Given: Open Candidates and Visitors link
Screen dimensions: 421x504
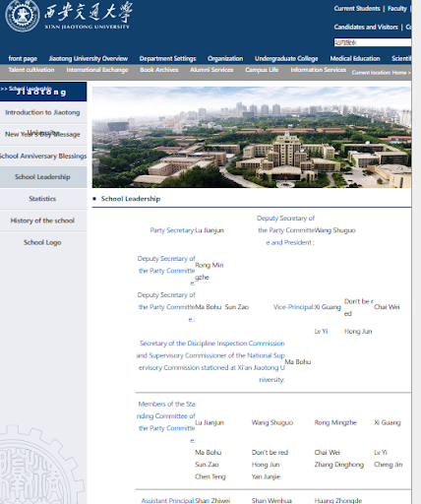Looking at the screenshot, I should click(366, 27).
